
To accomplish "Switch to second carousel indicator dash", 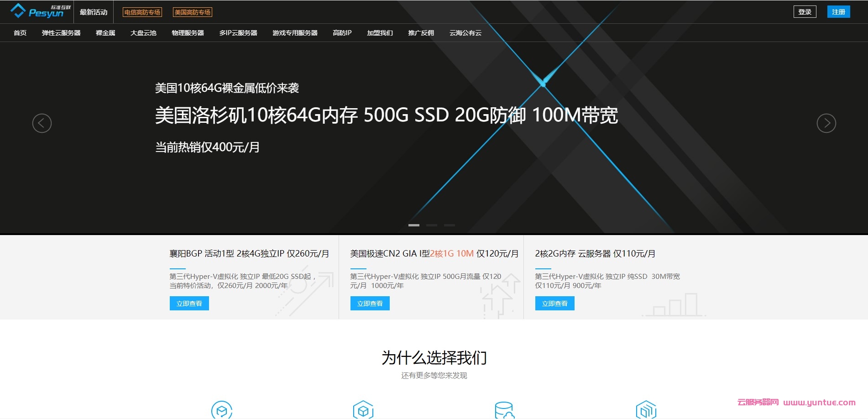I will pos(432,225).
